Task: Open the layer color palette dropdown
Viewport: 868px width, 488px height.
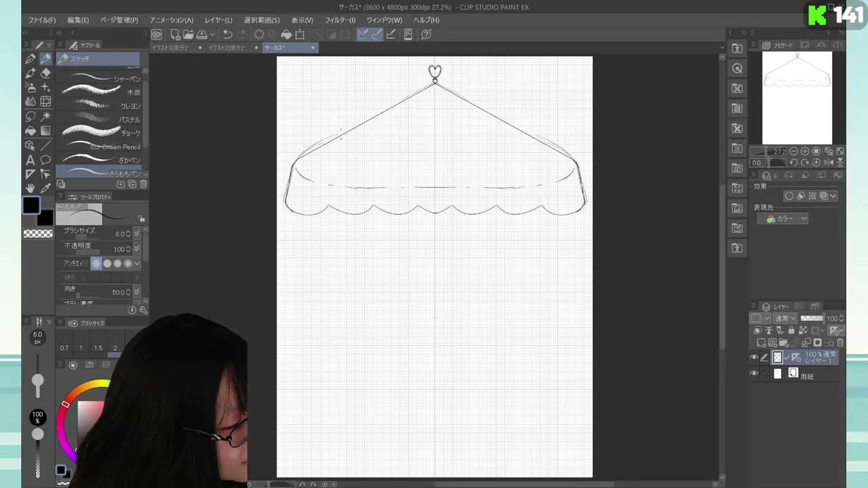Action: 760,319
